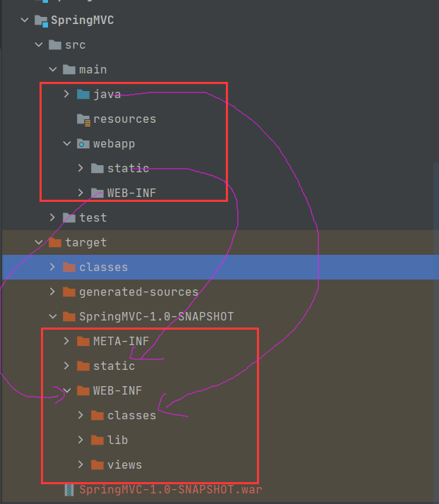Click the war archive file icon
This screenshot has width=439, height=504.
[69, 490]
